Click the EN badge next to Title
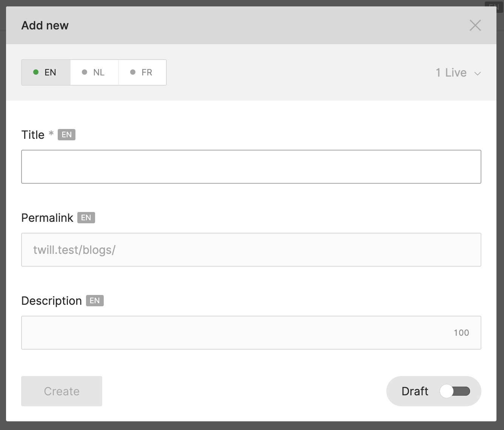The image size is (504, 430). (x=66, y=135)
